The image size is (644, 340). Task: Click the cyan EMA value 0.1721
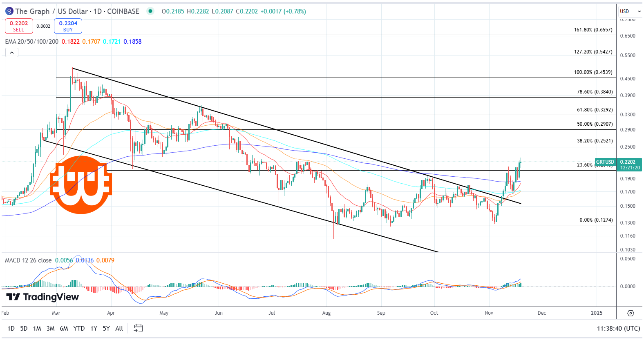(112, 42)
